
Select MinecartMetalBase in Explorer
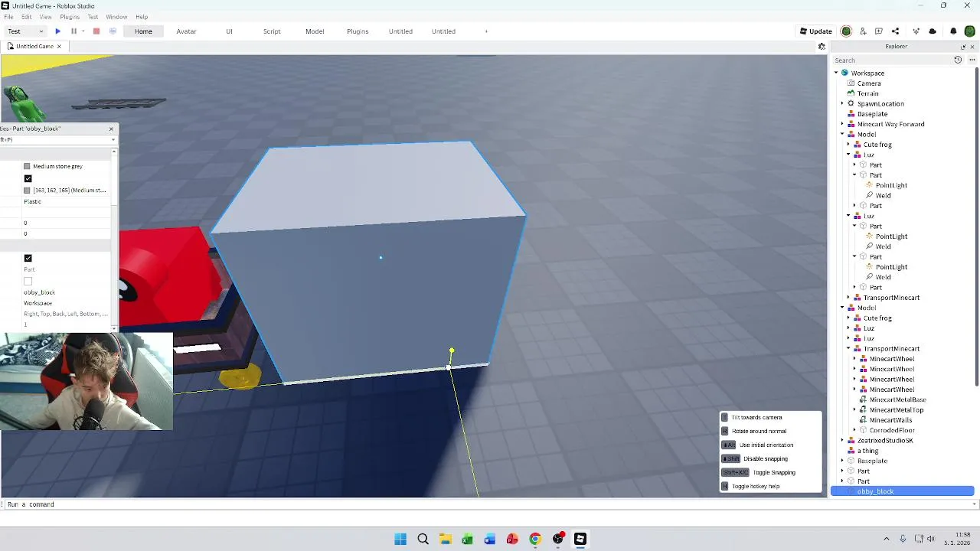tap(897, 399)
